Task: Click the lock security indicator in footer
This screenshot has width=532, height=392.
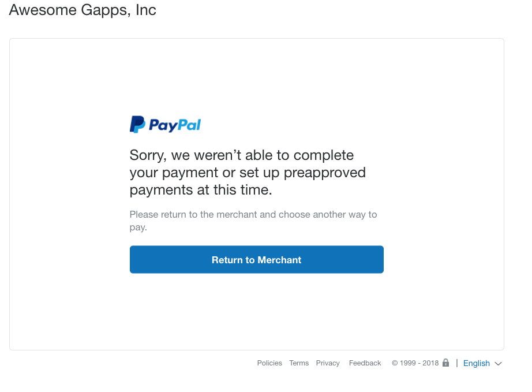Action: 445,363
